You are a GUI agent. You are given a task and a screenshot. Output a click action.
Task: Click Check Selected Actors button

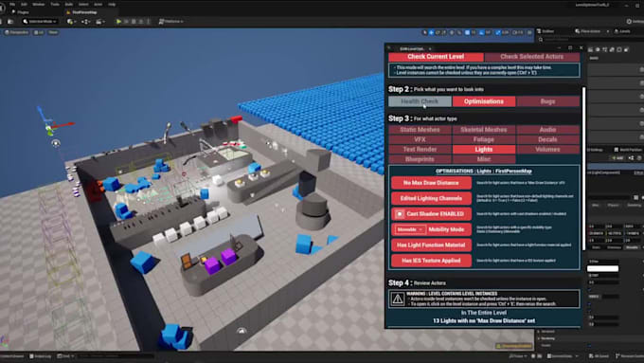[532, 57]
